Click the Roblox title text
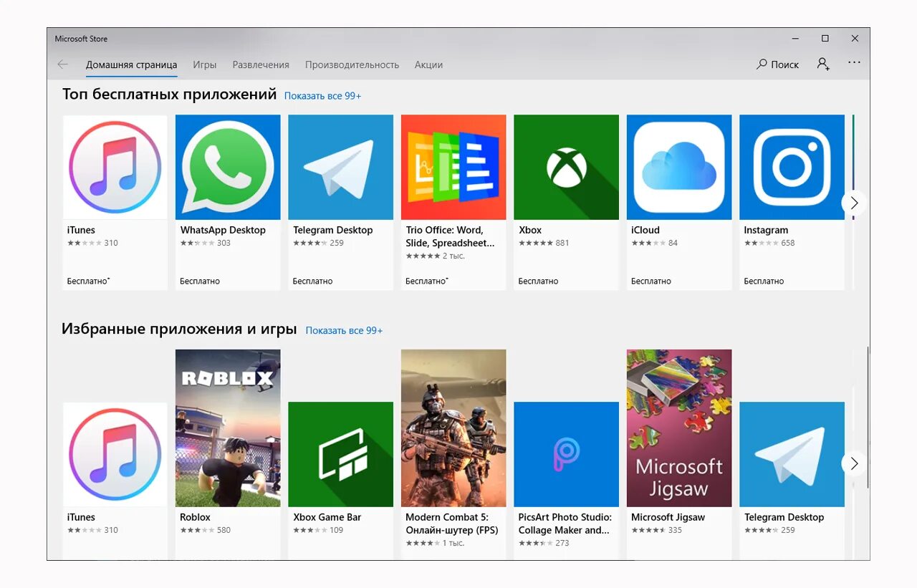The width and height of the screenshot is (917, 588). click(x=195, y=517)
